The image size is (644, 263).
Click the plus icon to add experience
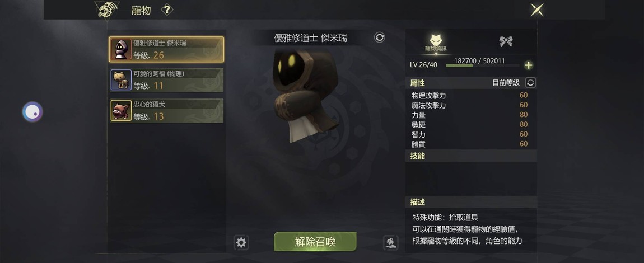pyautogui.click(x=528, y=65)
